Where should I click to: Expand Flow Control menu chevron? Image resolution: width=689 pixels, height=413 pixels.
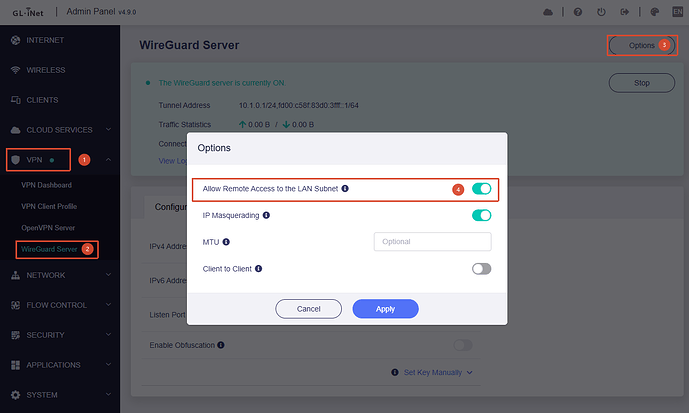point(108,304)
